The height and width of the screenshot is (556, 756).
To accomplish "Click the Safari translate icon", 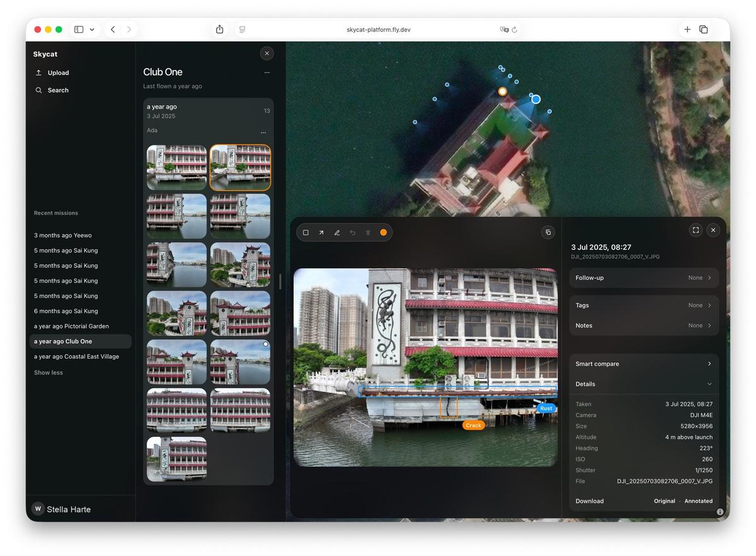I will coord(504,30).
